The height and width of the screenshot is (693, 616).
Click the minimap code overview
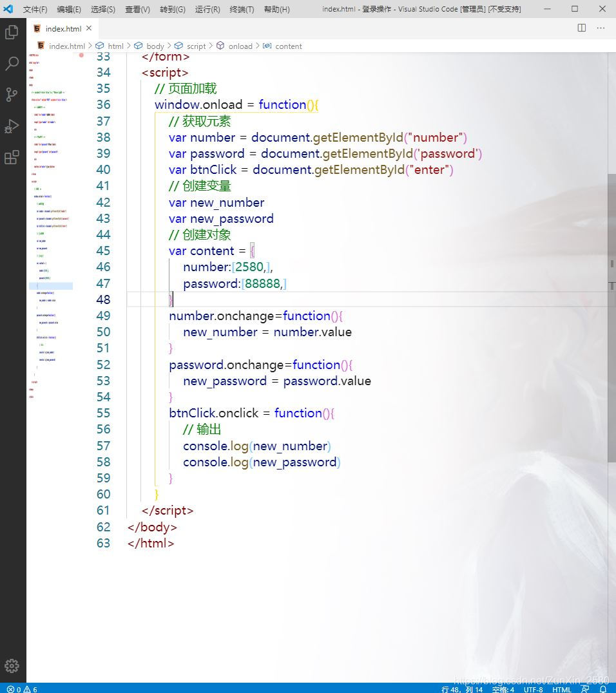pos(51,225)
